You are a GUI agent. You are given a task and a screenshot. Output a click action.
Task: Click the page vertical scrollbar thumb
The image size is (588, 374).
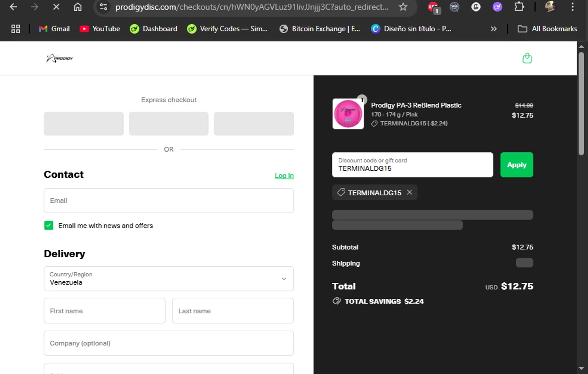tap(581, 103)
